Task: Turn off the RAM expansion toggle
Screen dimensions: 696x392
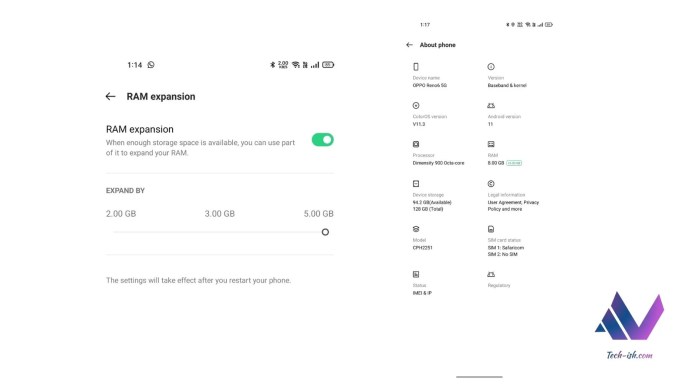Action: (322, 140)
